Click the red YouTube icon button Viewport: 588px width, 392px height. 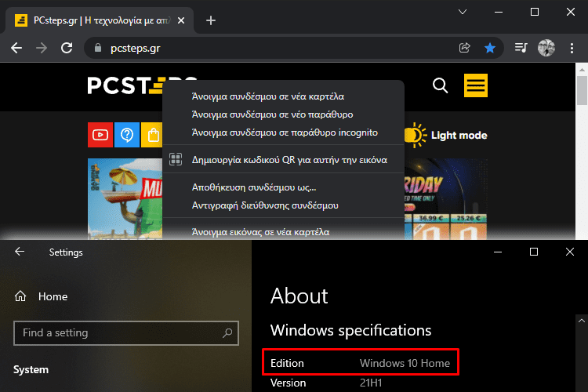coord(100,135)
